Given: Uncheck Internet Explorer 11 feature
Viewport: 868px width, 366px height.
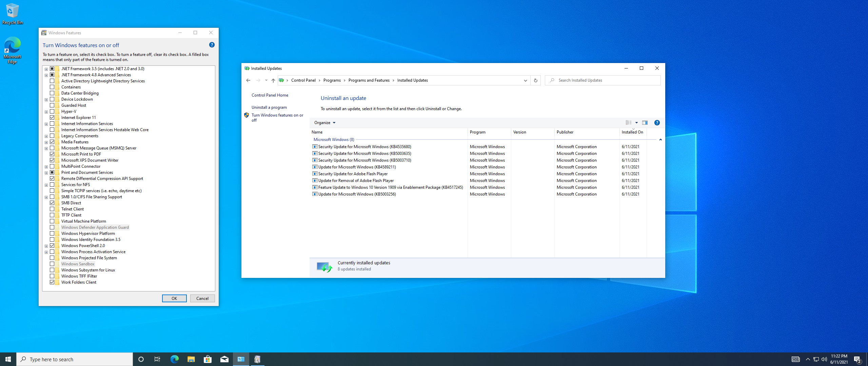Looking at the screenshot, I should click(52, 118).
